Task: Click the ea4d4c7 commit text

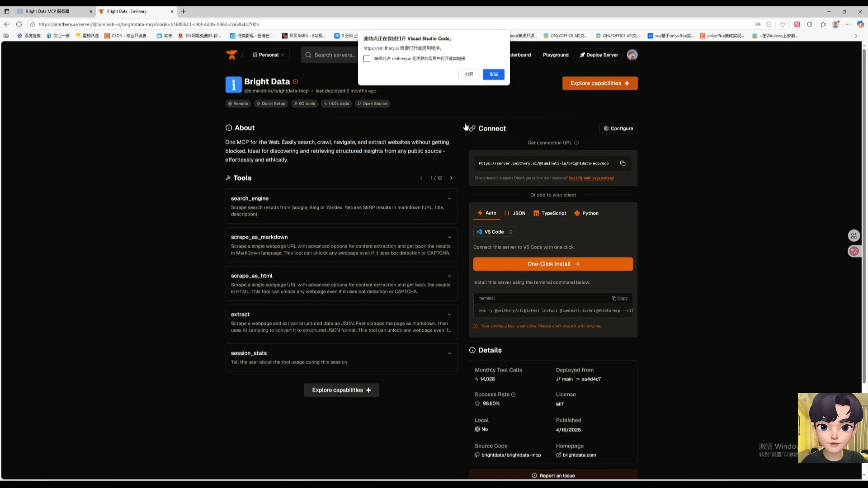Action: pyautogui.click(x=591, y=379)
